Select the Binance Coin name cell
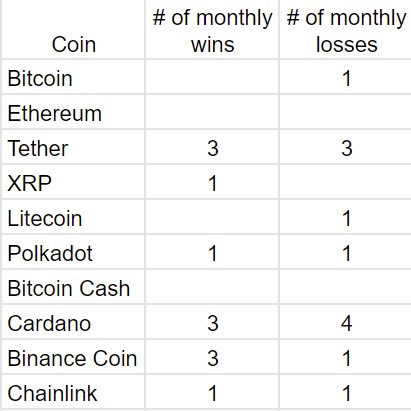Viewport: 411px width, 411px height. [73, 357]
